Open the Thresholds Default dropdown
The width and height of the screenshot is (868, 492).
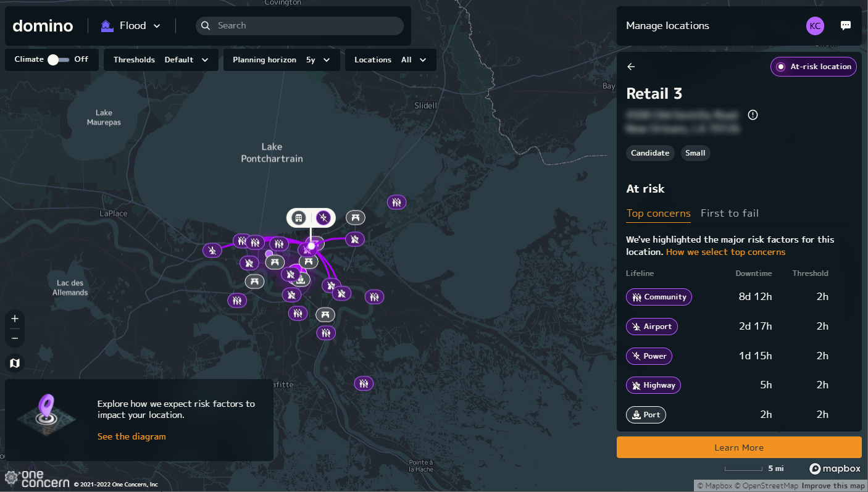coord(161,60)
